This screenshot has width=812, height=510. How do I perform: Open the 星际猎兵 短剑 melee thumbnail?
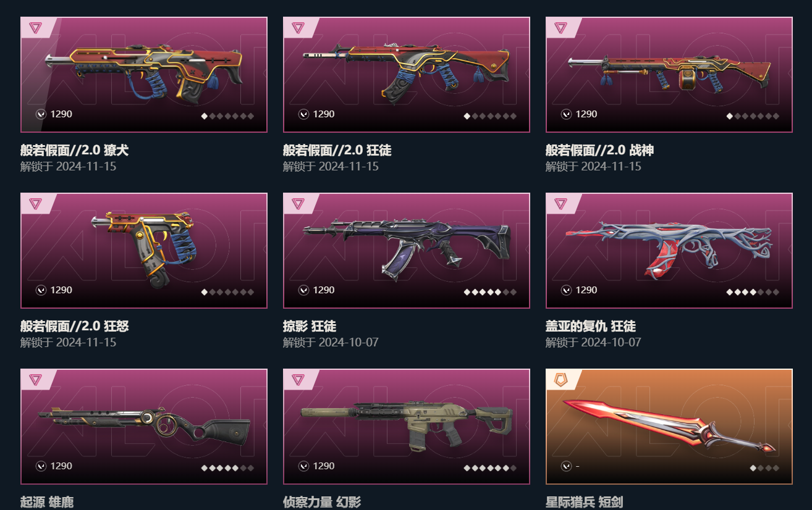tap(669, 427)
